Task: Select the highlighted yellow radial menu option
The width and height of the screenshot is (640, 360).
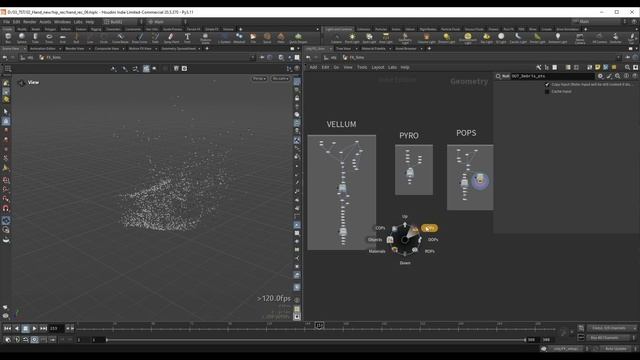Action: (429, 228)
